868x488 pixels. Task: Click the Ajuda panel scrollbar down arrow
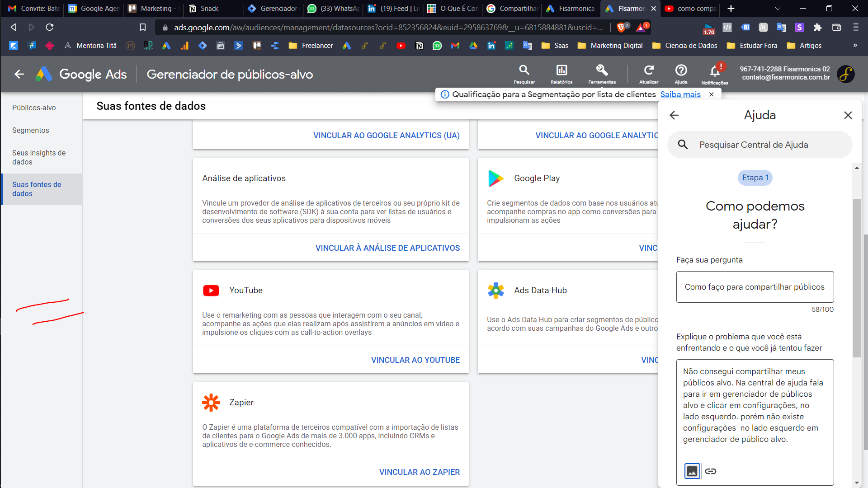coord(857,483)
